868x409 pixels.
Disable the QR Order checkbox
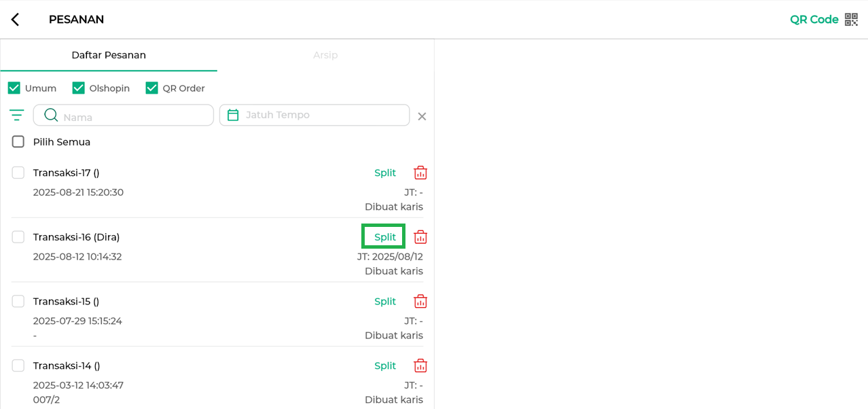point(151,88)
